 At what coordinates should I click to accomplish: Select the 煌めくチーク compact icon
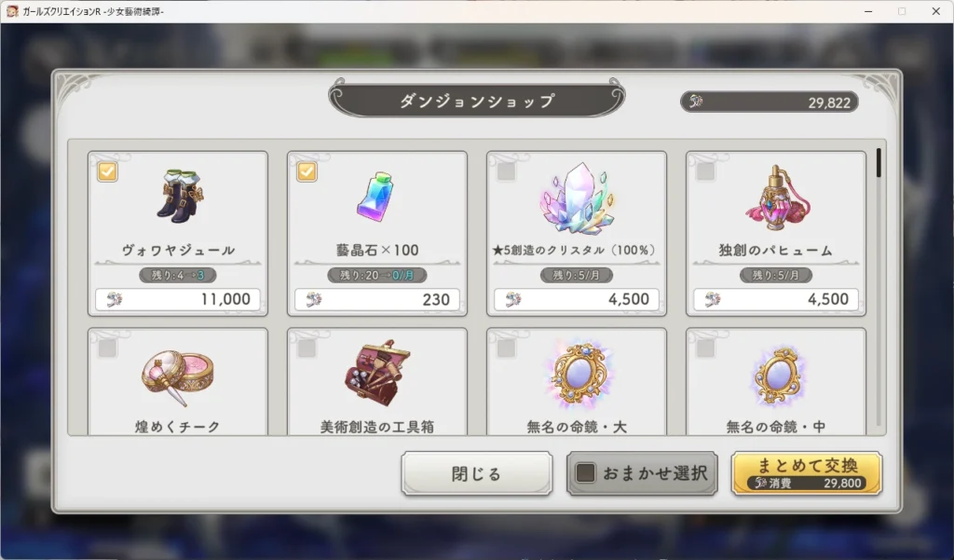(178, 377)
